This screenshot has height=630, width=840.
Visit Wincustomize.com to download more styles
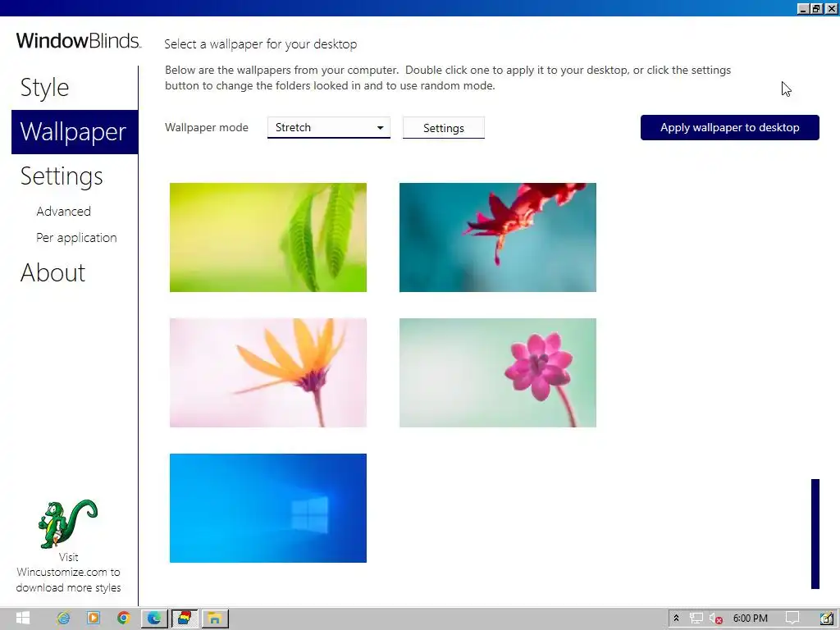tap(68, 573)
